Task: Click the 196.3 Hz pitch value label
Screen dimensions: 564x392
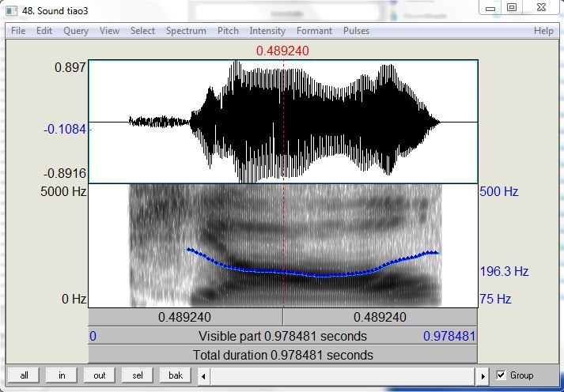Action: tap(505, 271)
